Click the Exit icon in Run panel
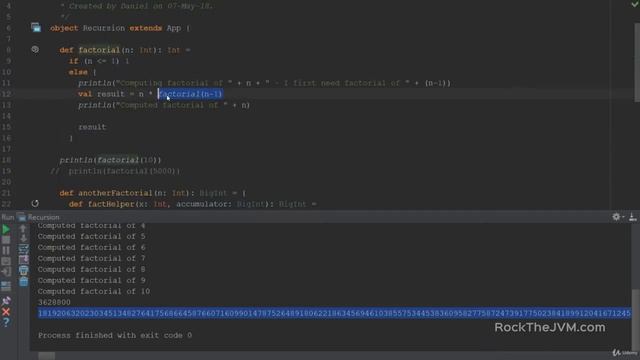Viewport: 640px width, 360px height. (6, 271)
